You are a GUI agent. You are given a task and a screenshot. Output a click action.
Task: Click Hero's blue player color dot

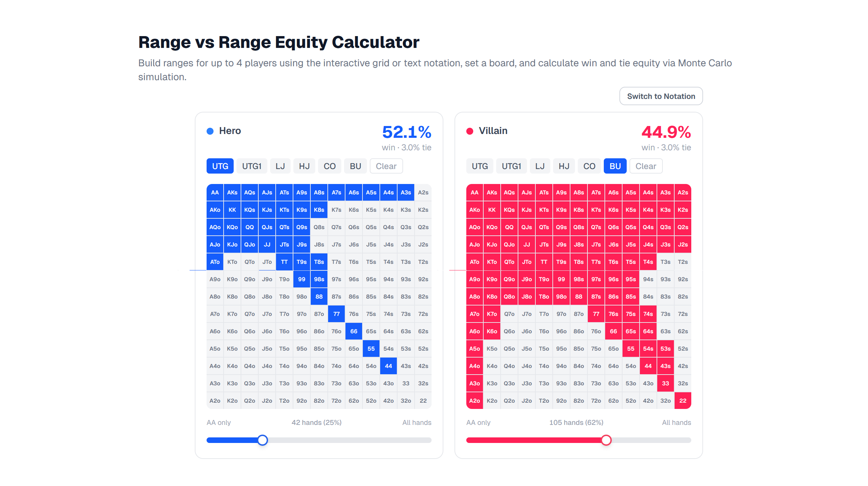[210, 131]
